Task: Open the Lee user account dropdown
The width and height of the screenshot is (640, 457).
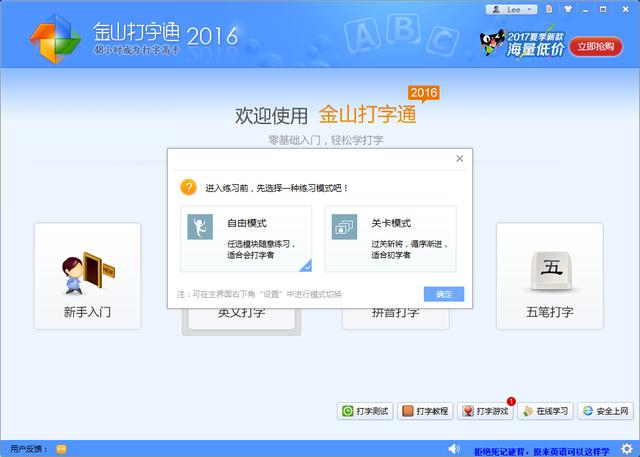Action: [511, 9]
